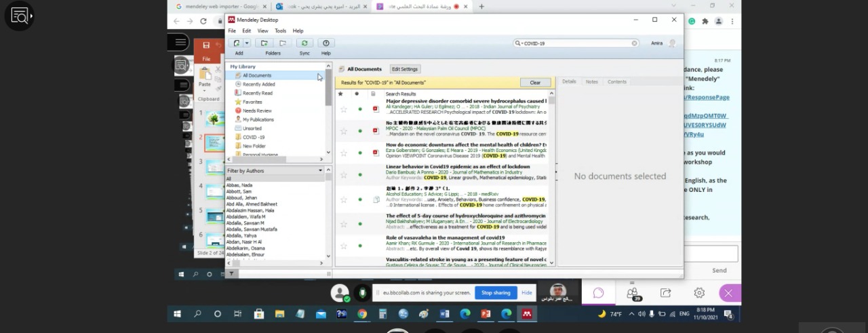The image size is (868, 333).
Task: Open My Publications in library
Action: [258, 119]
